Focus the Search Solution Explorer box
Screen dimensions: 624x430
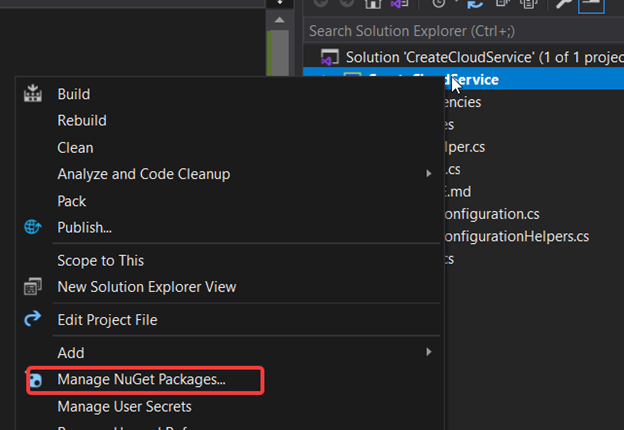coord(460,31)
